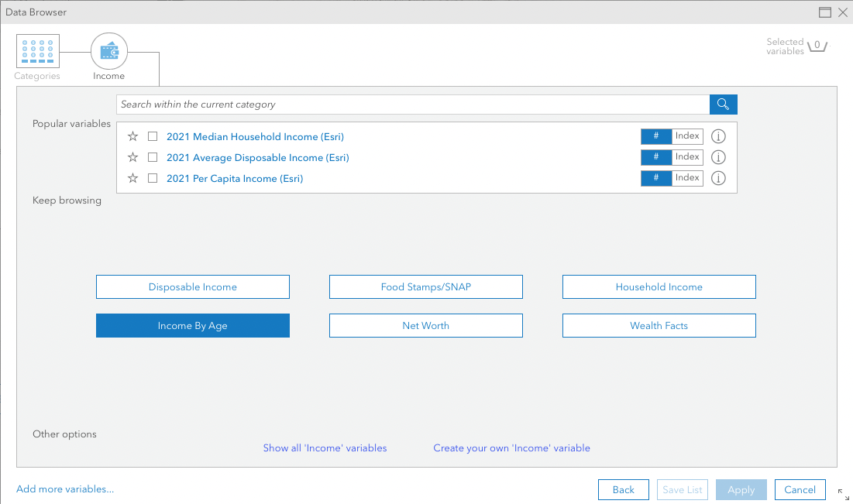This screenshot has height=504, width=853.
Task: Open the Wealth Facts subcategory
Action: point(659,326)
